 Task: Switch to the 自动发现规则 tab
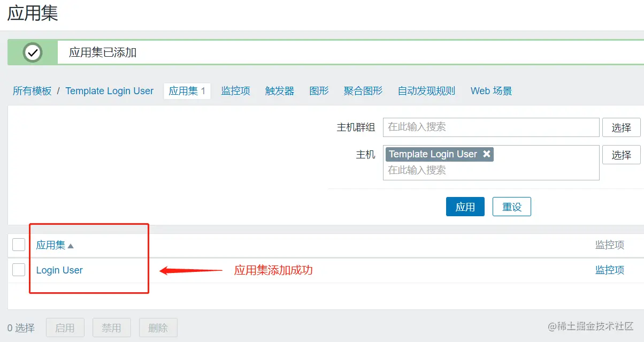coord(426,91)
